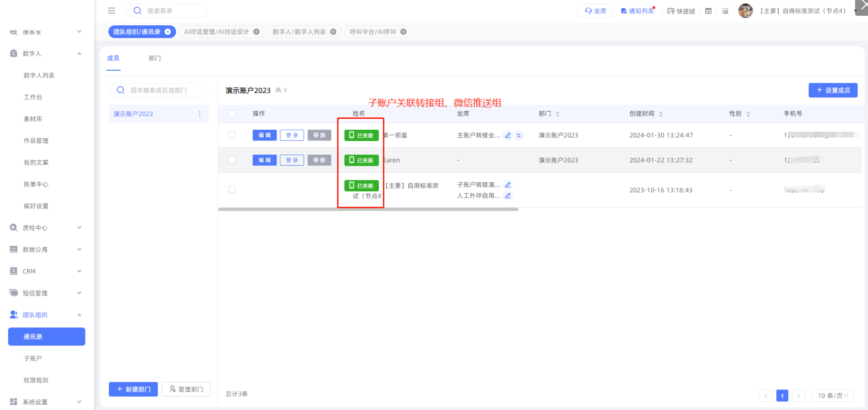Open three-dot menu for 演示账户2023
Screen dimensions: 868x410
(200, 114)
